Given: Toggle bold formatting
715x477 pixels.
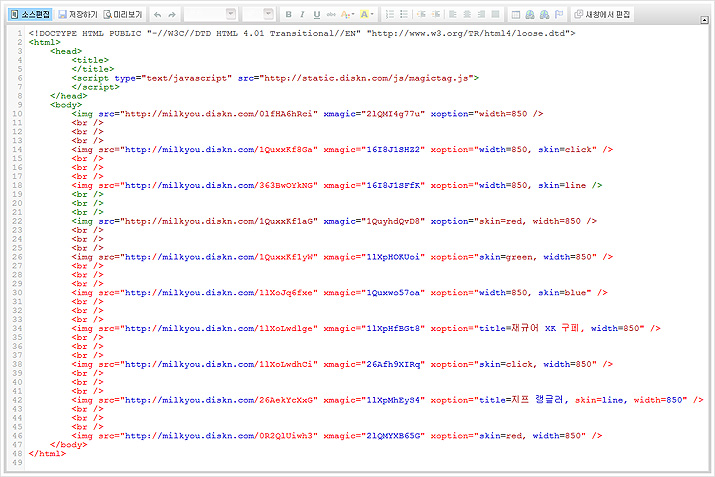Looking at the screenshot, I should [x=288, y=15].
